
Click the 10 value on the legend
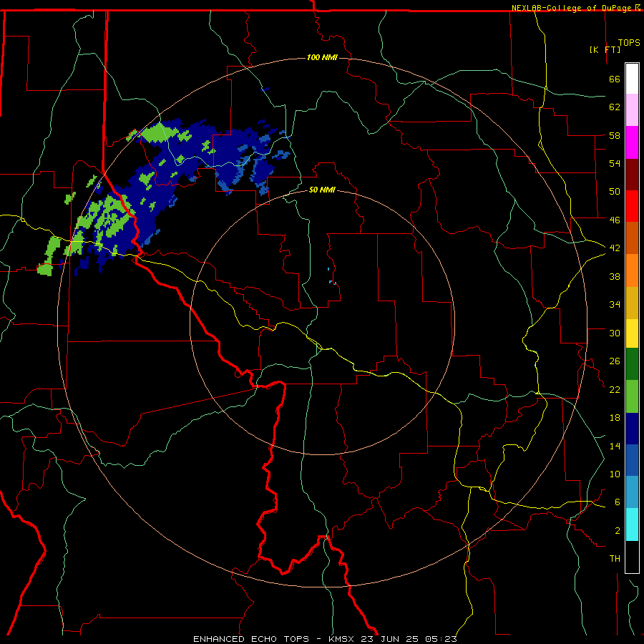pos(615,474)
